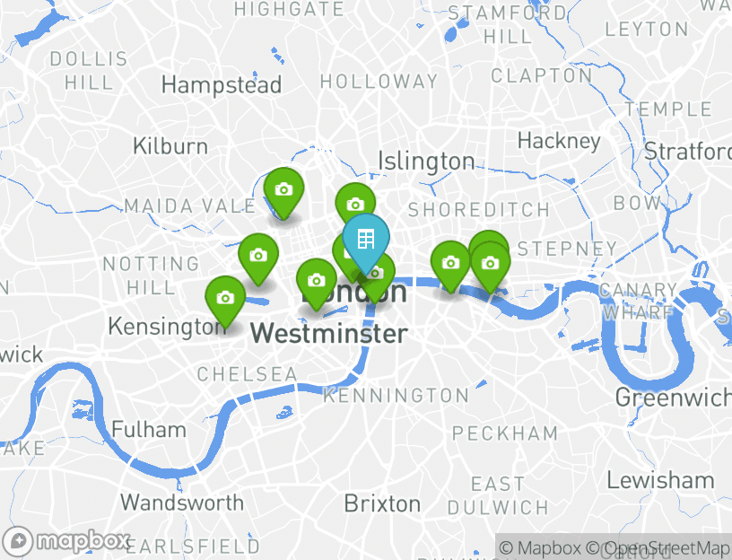Open camera marker directly below Islington
The width and height of the screenshot is (732, 560).
tap(355, 203)
